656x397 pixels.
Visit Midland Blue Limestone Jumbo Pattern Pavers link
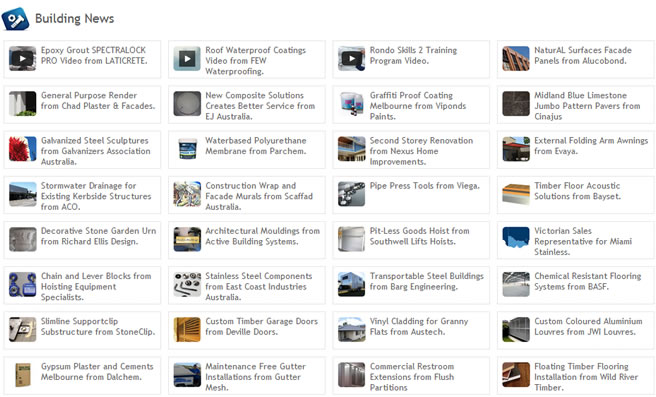tap(587, 106)
